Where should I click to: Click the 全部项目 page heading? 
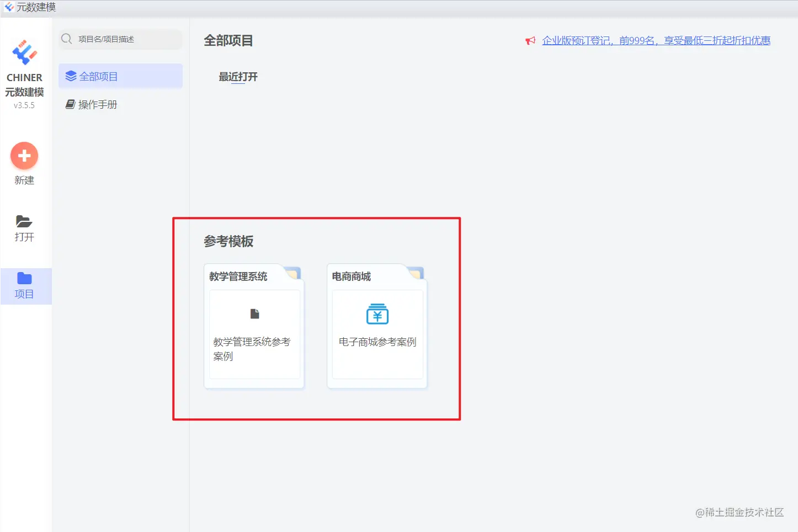click(228, 40)
